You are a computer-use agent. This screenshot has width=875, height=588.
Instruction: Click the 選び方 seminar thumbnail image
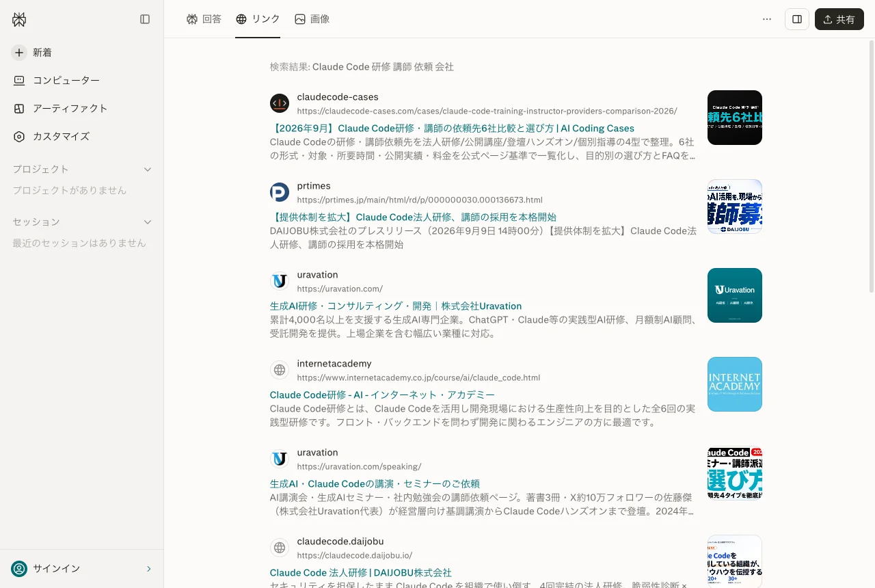pyautogui.click(x=735, y=473)
